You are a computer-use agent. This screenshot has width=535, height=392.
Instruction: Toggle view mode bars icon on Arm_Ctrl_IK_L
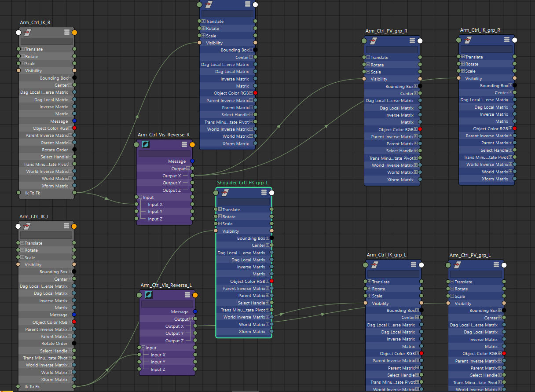[66, 226]
